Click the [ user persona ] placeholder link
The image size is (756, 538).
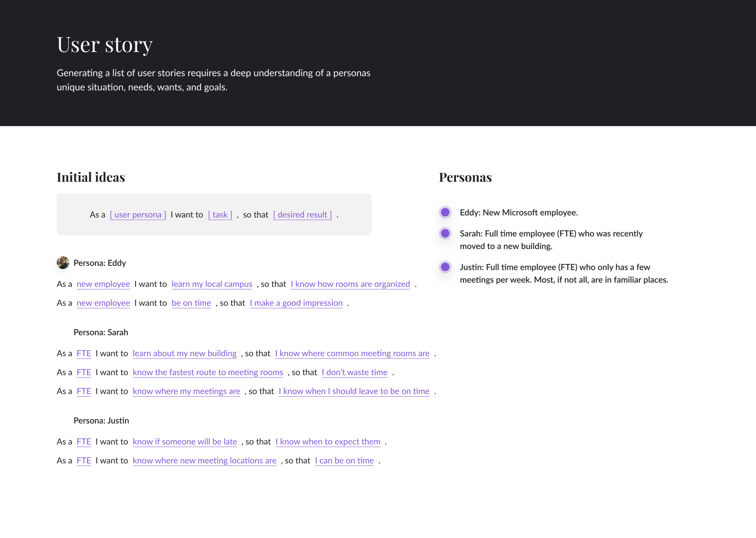138,215
